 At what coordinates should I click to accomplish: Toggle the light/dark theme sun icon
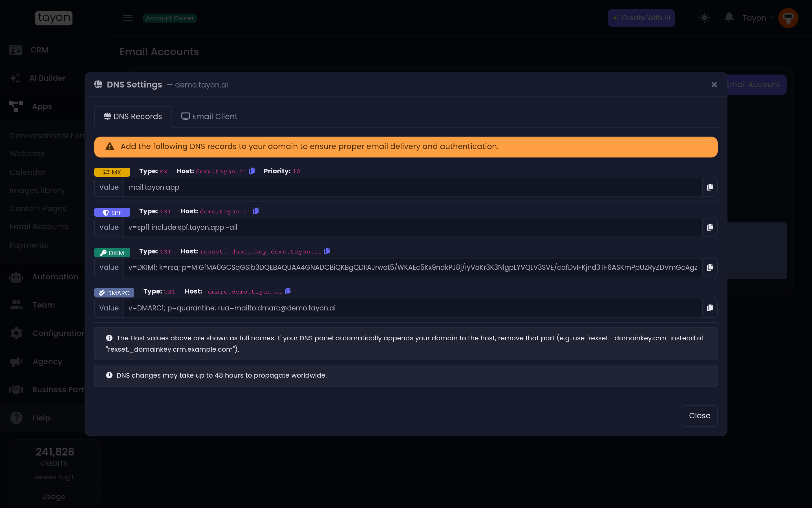point(704,17)
